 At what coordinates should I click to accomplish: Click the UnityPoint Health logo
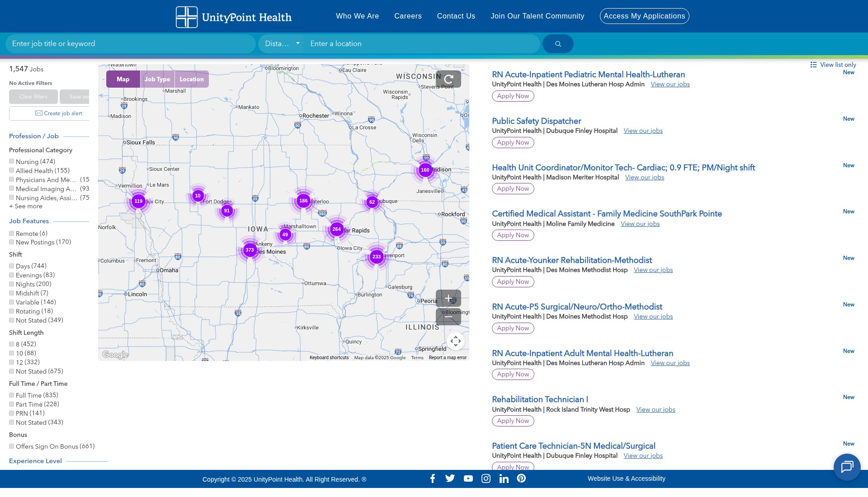point(234,17)
